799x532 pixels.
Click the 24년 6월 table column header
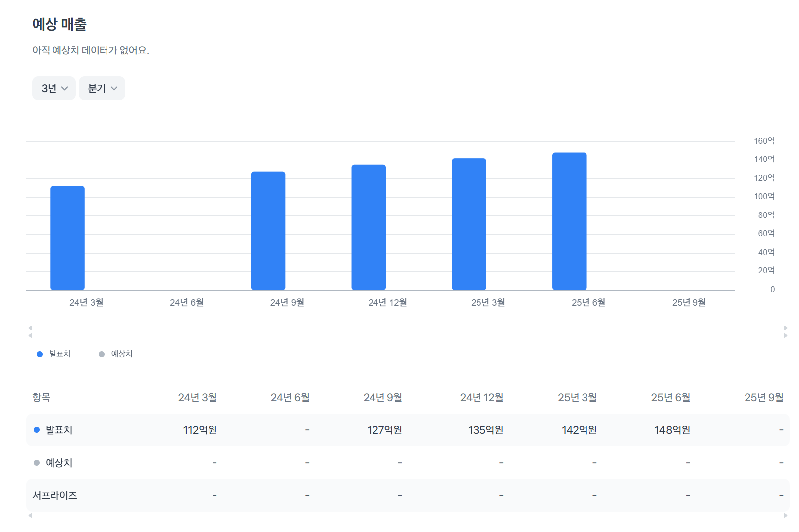point(290,397)
